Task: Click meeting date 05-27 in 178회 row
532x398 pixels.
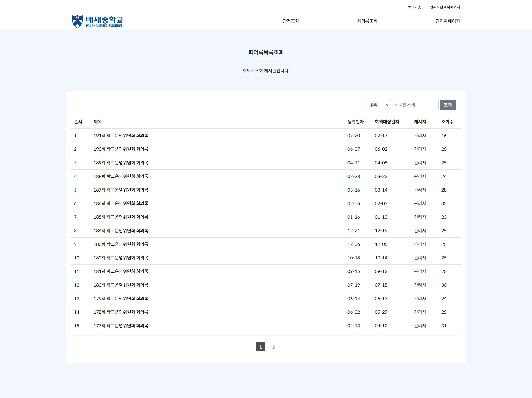Action: (x=381, y=312)
